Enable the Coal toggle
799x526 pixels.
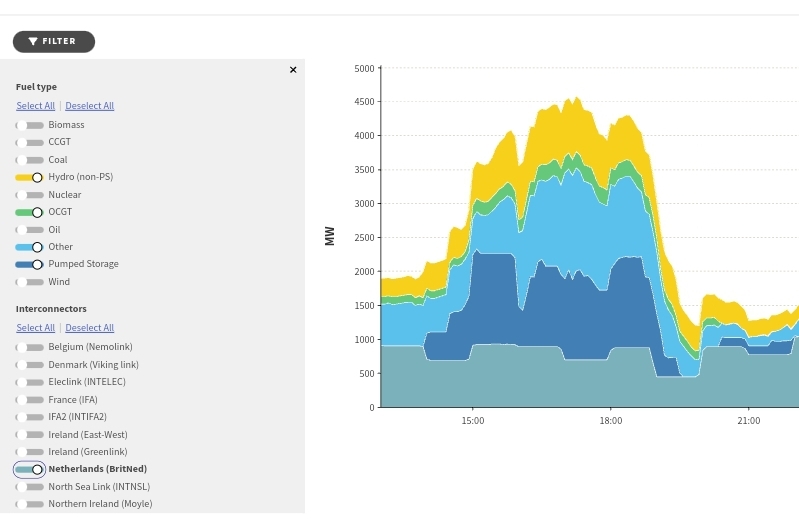pos(29,160)
